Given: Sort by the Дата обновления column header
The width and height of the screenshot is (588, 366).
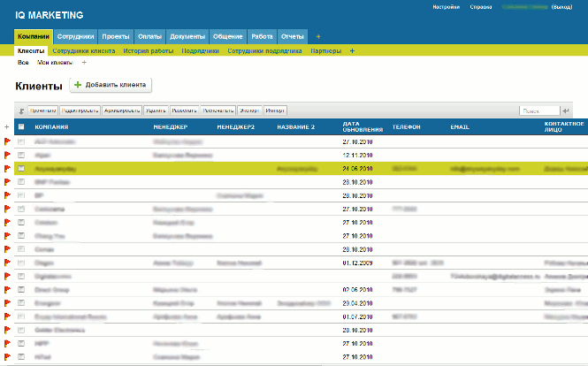Looking at the screenshot, I should point(361,127).
